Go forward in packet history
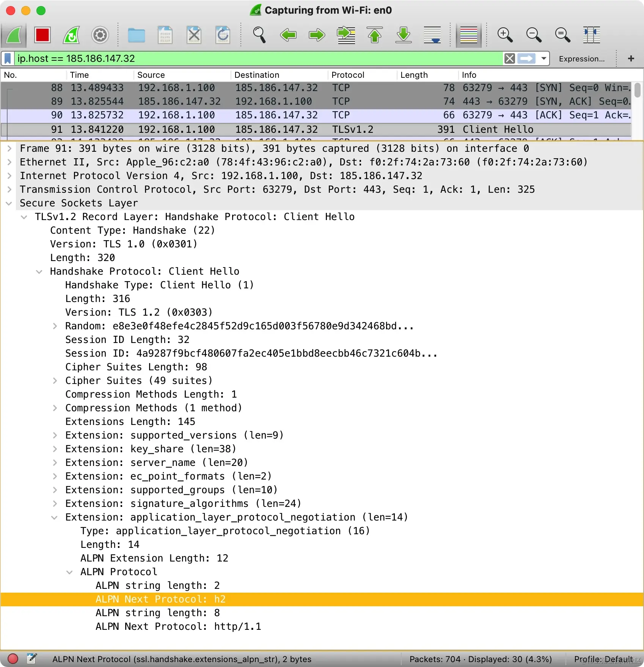644x667 pixels. pyautogui.click(x=317, y=35)
